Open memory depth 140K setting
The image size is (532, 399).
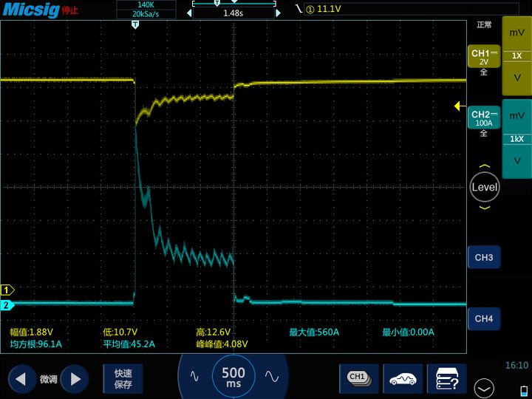pos(146,4)
